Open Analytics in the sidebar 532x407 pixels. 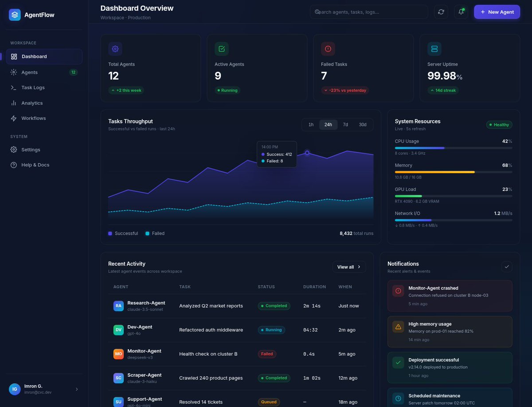[x=44, y=103]
